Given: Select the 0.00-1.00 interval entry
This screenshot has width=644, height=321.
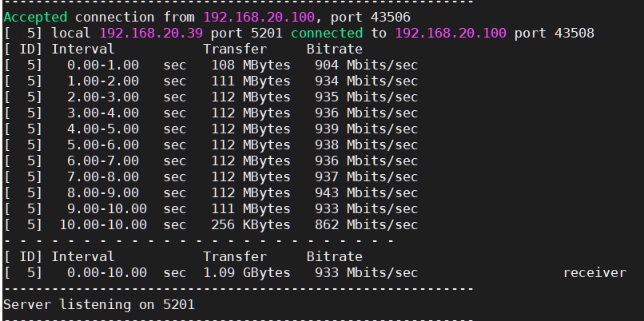Looking at the screenshot, I should click(103, 65).
